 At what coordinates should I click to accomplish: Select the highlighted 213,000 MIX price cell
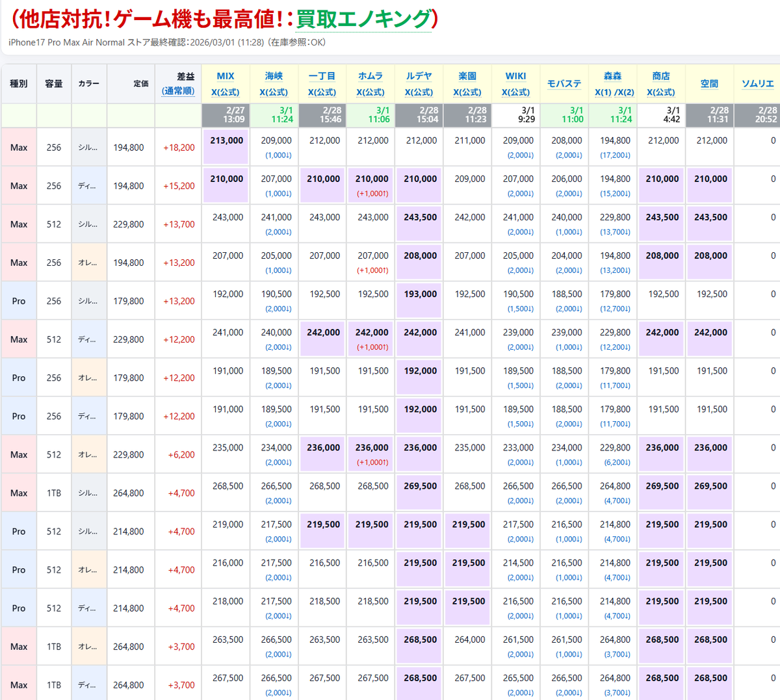[226, 146]
